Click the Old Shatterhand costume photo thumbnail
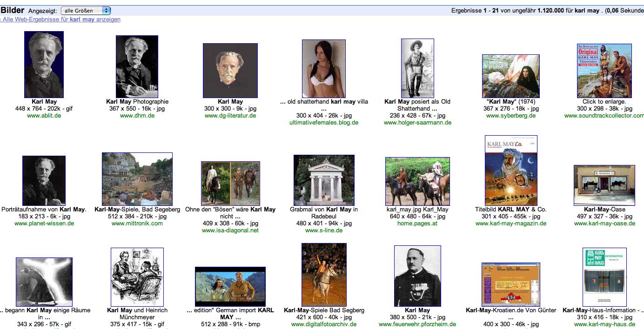The height and width of the screenshot is (329, 644). point(417,68)
